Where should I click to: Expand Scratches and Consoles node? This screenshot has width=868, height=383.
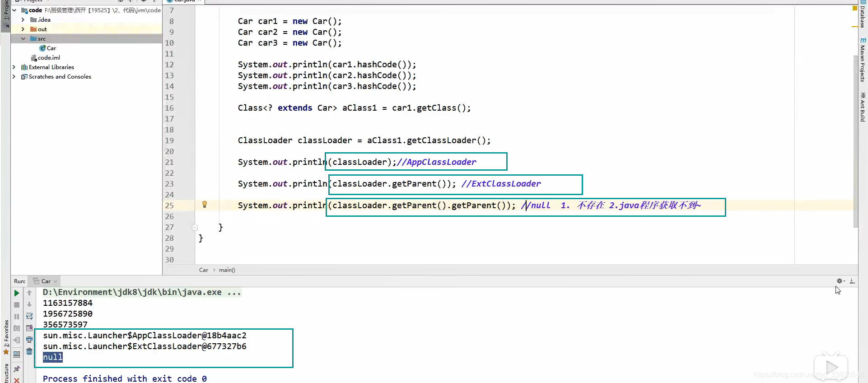pyautogui.click(x=14, y=76)
